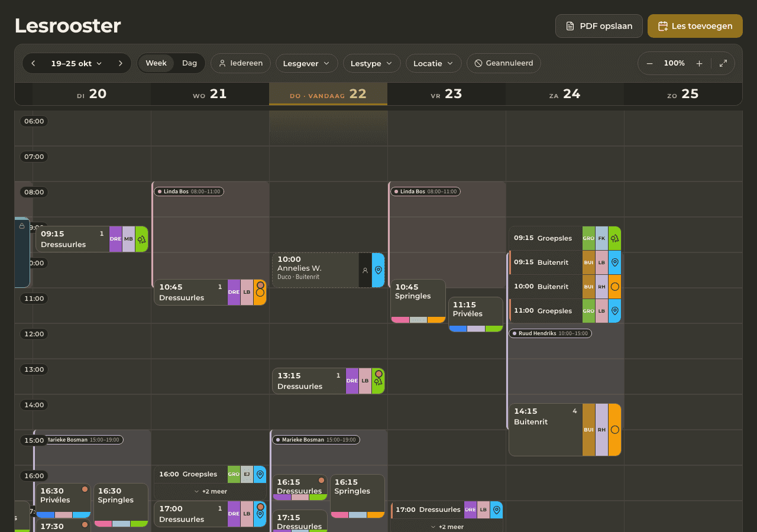Go to the next week with the right chevron

pos(121,63)
